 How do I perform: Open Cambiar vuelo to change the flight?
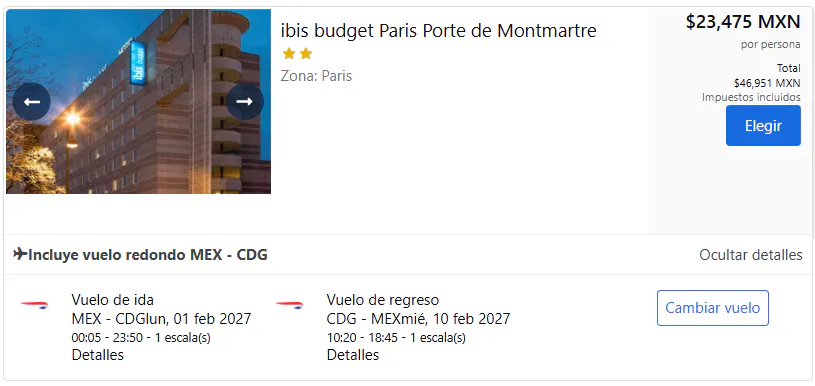[x=713, y=308]
